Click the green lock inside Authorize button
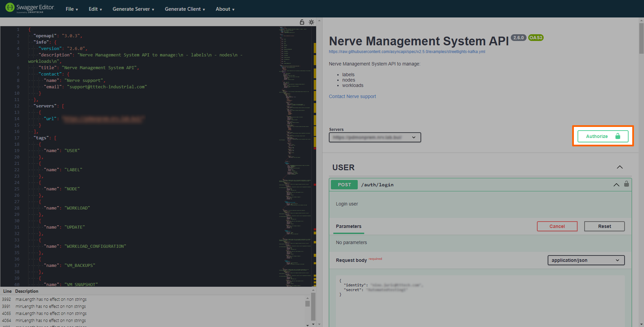Viewport: 644px width, 327px height. pos(617,136)
